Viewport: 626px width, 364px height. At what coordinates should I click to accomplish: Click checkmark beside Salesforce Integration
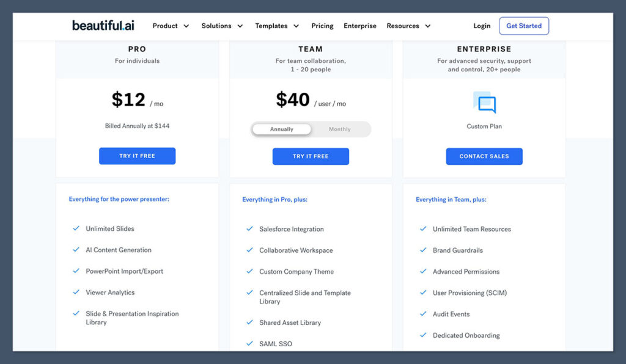point(249,229)
